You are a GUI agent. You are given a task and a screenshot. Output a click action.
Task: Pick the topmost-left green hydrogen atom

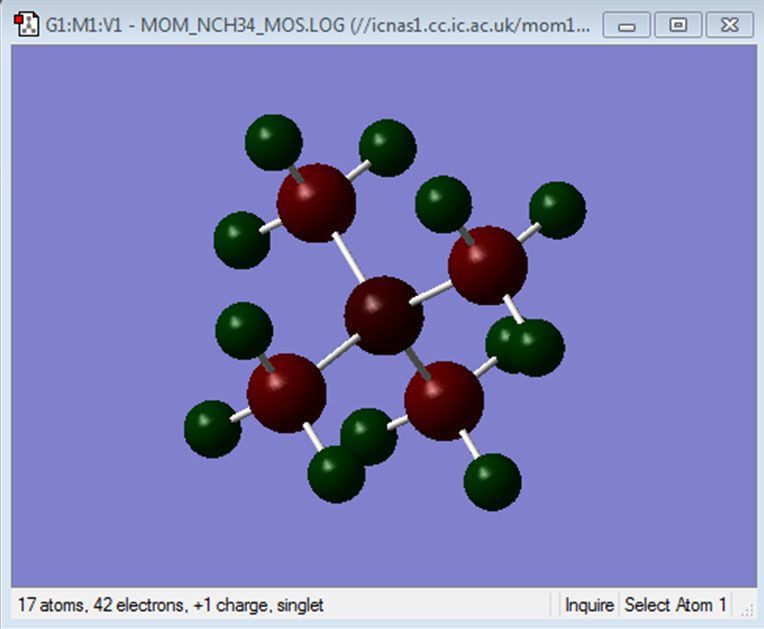(273, 143)
